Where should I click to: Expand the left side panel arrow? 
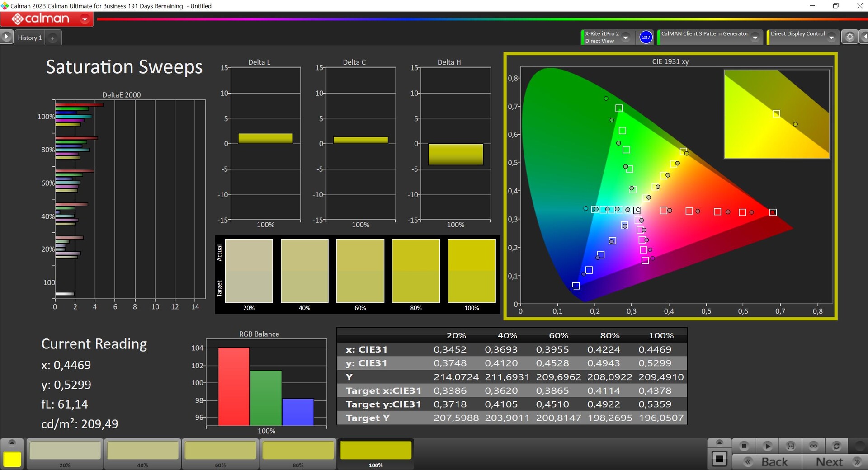point(6,37)
